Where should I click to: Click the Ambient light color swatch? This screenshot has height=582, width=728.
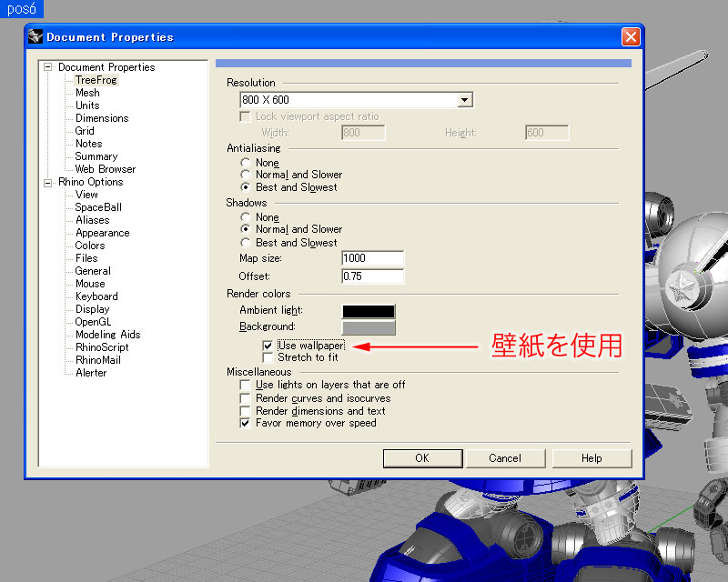click(x=369, y=311)
